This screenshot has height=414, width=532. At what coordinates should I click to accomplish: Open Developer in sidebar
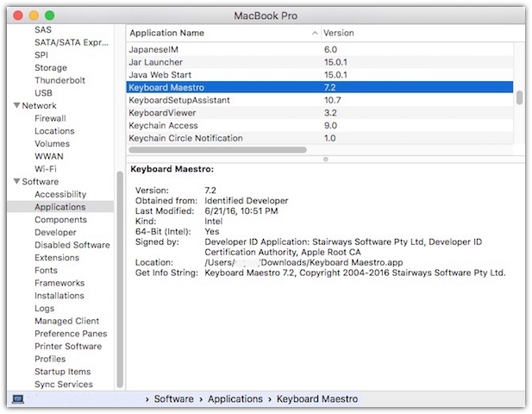[55, 233]
